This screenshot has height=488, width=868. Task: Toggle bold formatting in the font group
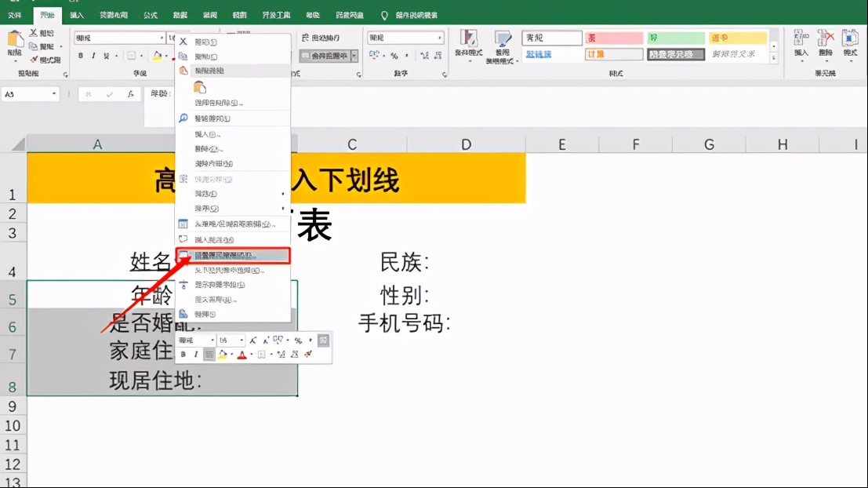coord(82,58)
